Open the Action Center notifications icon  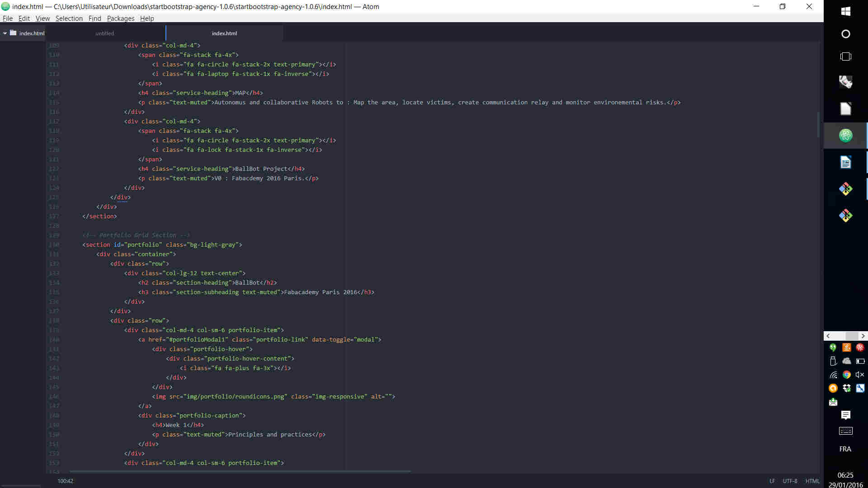pos(845,415)
